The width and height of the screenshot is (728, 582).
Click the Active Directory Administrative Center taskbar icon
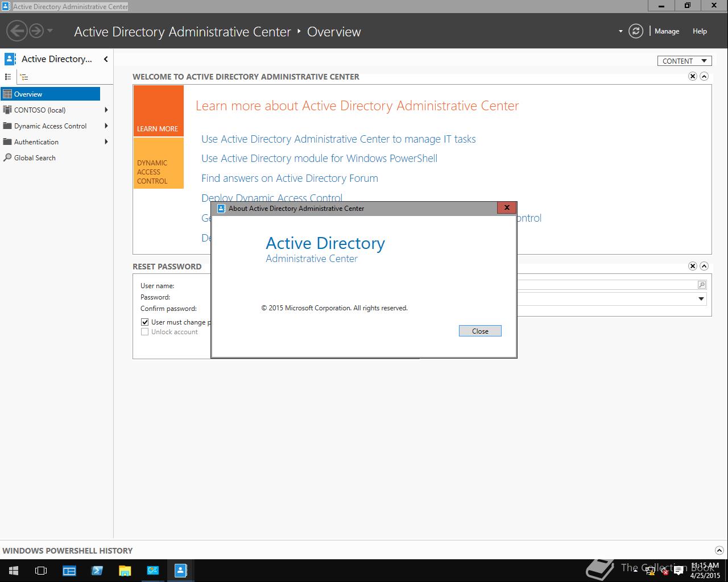[180, 571]
